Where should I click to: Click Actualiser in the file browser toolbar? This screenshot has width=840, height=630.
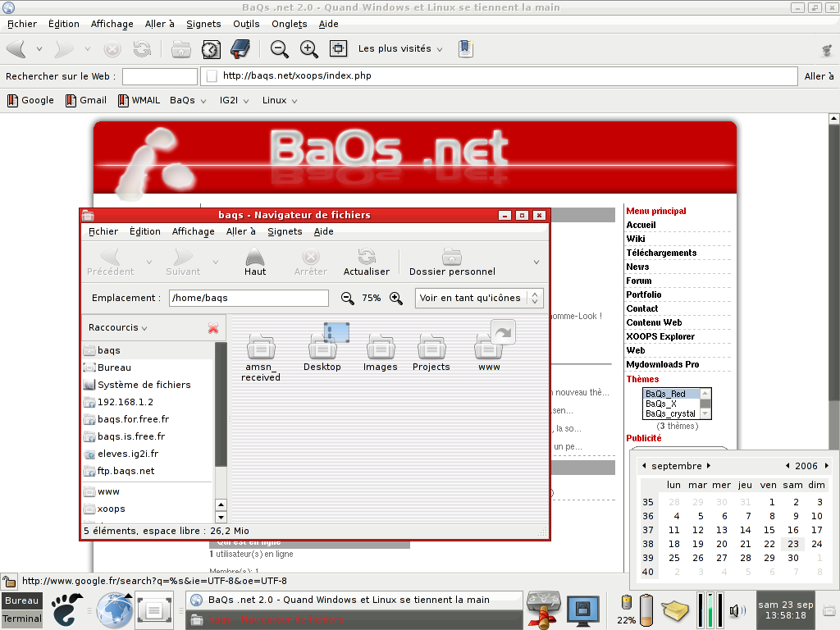tap(367, 262)
